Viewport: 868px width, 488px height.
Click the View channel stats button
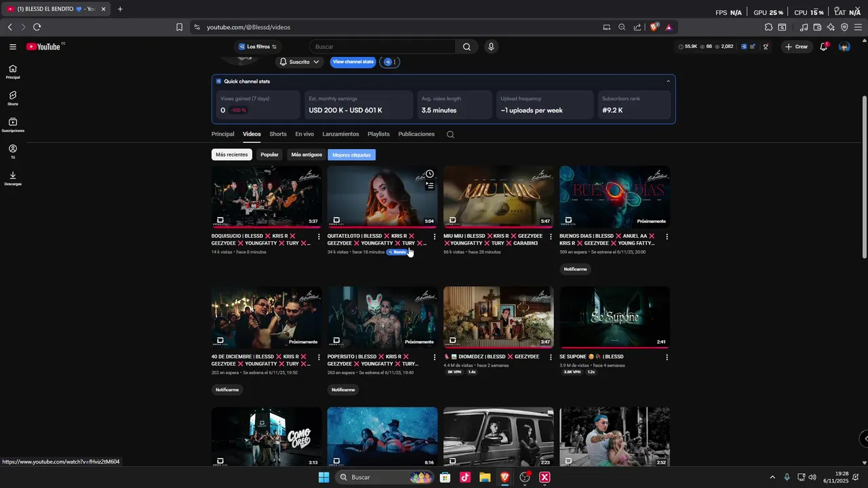coord(353,62)
